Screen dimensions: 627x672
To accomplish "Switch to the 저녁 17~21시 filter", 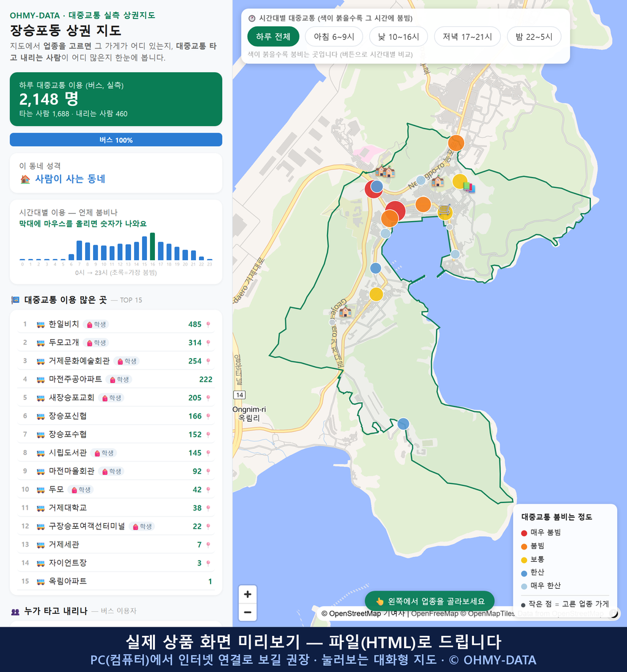I will point(467,37).
